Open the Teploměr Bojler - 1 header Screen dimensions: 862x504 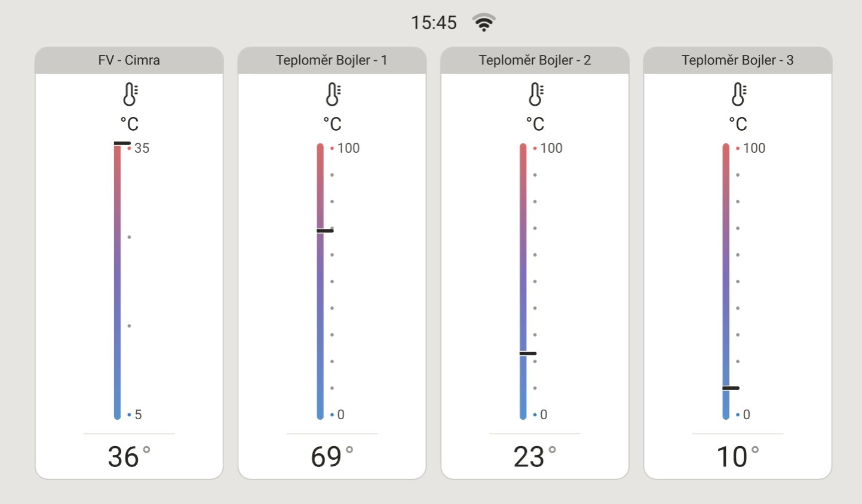[x=332, y=60]
